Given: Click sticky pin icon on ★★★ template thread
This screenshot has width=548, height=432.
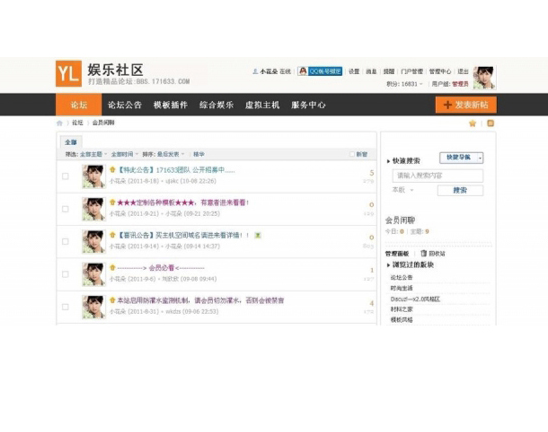Looking at the screenshot, I should (x=113, y=202).
